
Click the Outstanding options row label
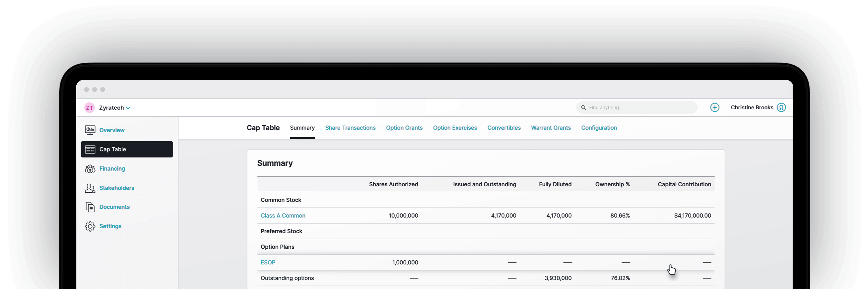[x=287, y=278]
